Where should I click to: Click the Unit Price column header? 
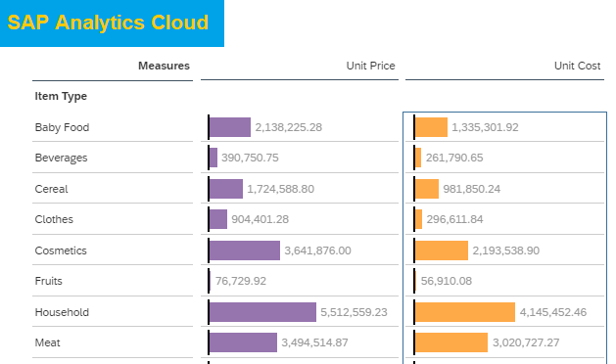pyautogui.click(x=370, y=66)
